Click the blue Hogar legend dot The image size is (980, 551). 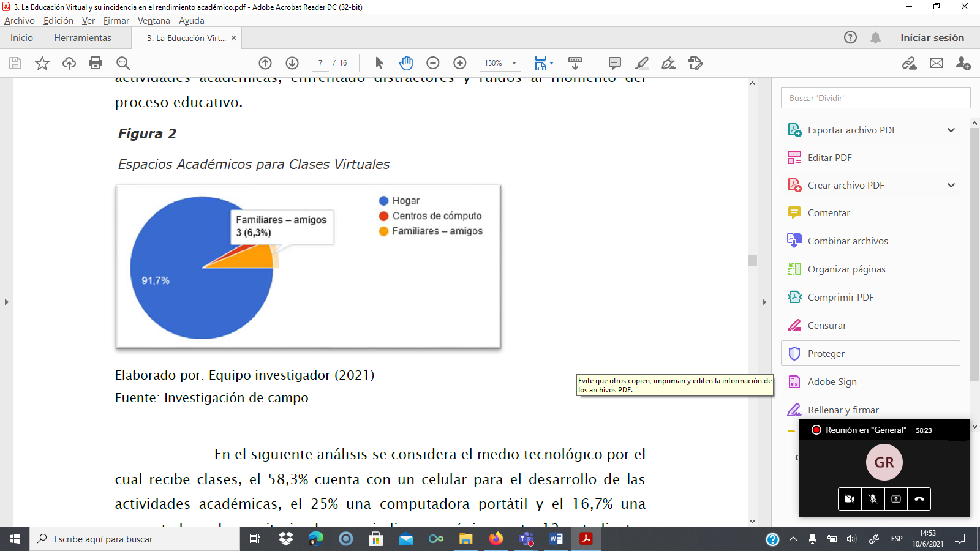point(384,201)
